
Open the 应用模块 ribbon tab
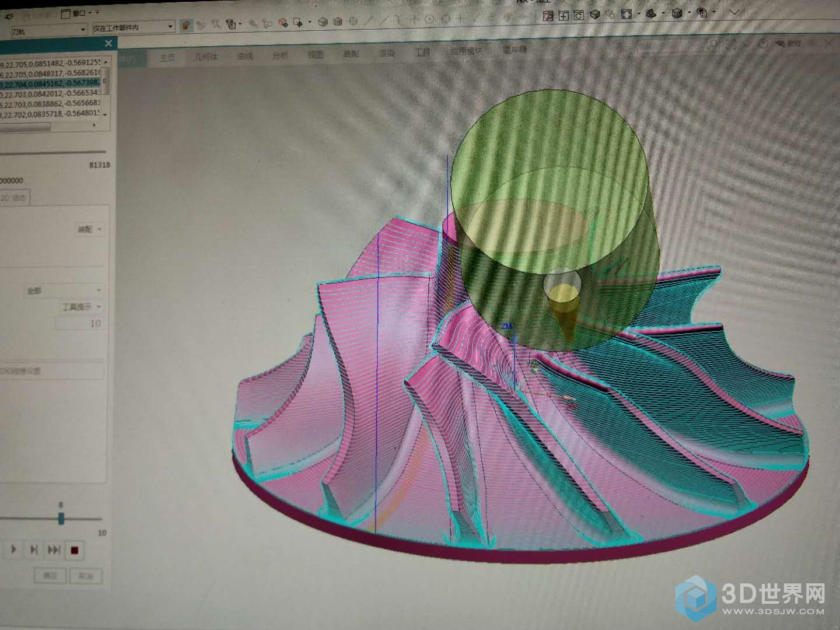(x=466, y=51)
